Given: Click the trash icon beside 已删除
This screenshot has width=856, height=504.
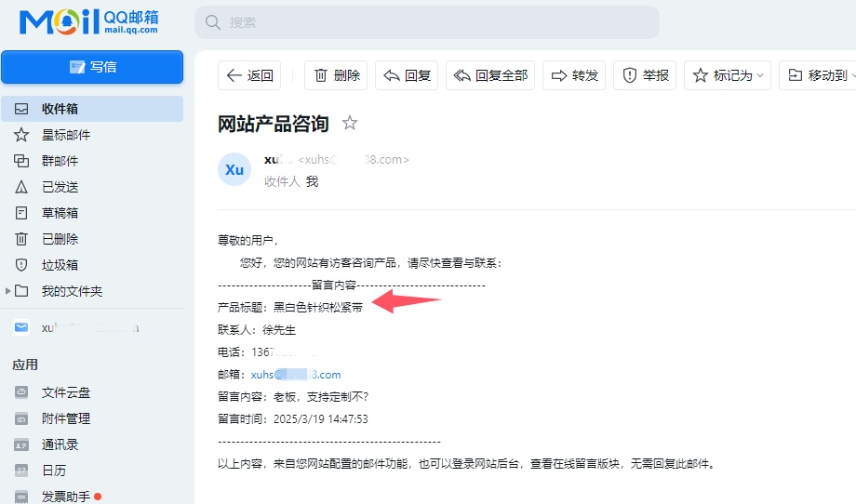Looking at the screenshot, I should pos(21,239).
